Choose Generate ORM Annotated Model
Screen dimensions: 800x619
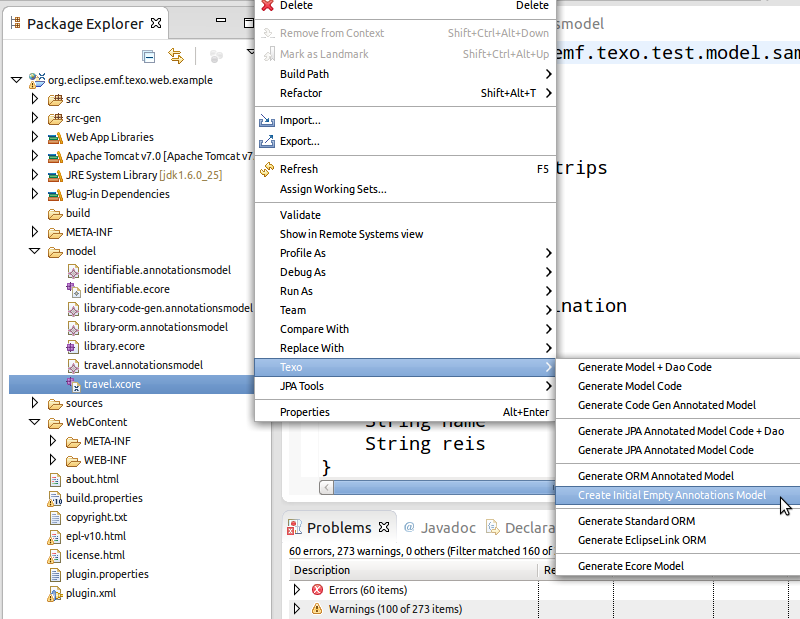tap(678, 476)
